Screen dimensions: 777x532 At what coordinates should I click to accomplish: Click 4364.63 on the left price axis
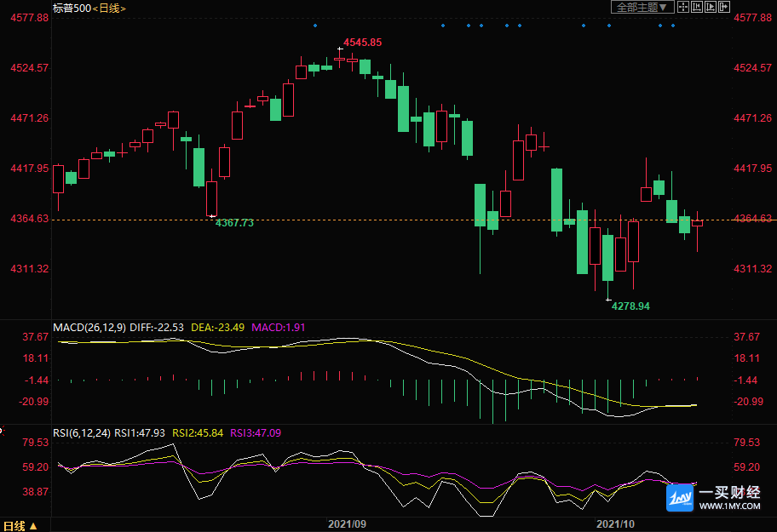(x=30, y=219)
